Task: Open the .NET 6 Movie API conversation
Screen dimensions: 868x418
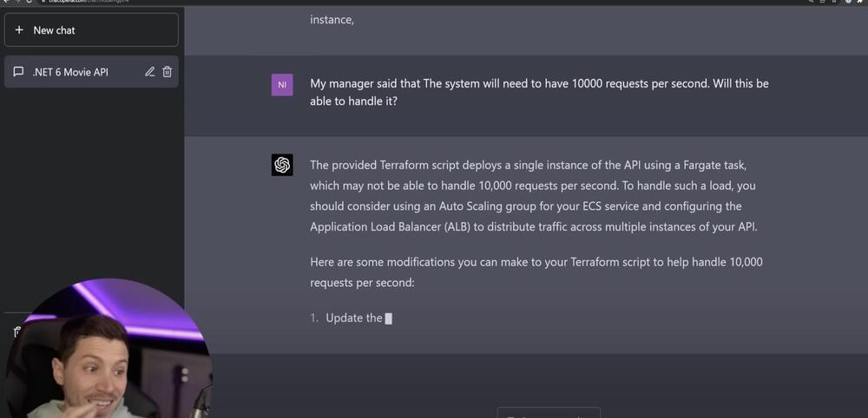Action: click(x=71, y=72)
